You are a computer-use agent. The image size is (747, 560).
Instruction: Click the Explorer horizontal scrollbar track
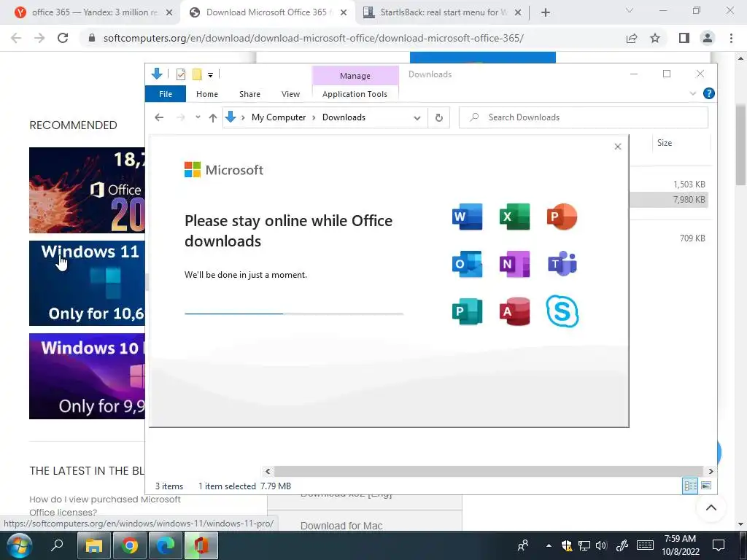(x=488, y=471)
